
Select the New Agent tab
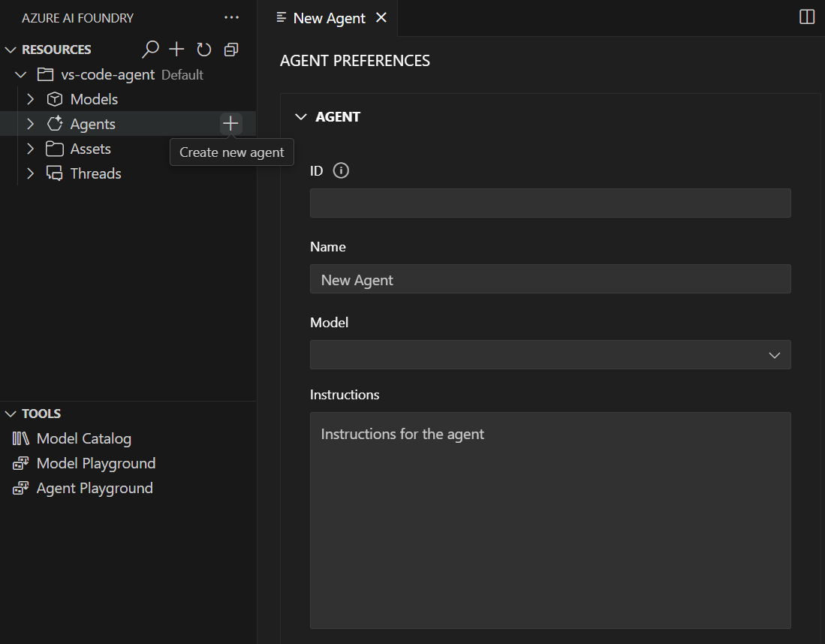[x=329, y=18]
